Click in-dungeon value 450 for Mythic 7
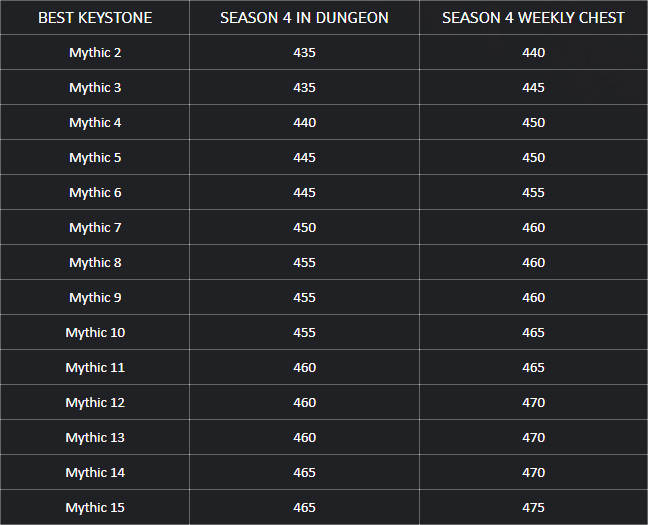 tap(304, 227)
